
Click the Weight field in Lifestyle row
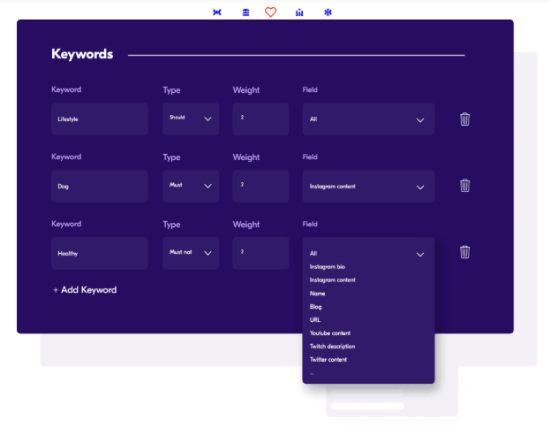[x=261, y=119]
